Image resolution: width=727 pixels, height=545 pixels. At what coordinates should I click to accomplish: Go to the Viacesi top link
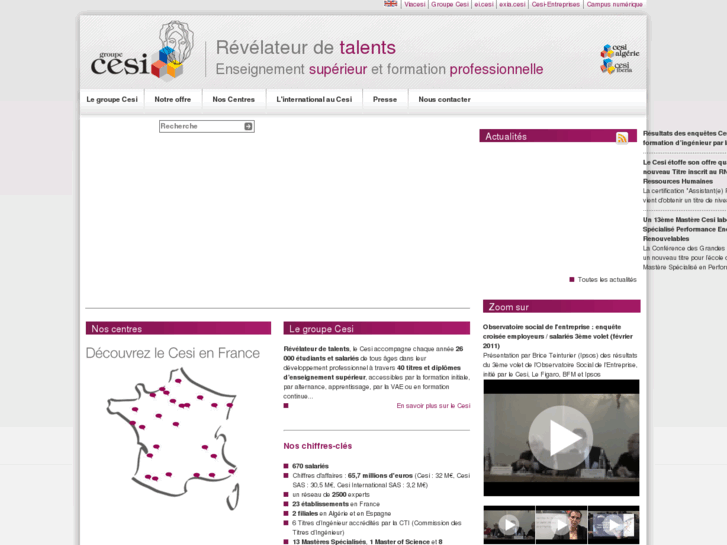(x=415, y=4)
